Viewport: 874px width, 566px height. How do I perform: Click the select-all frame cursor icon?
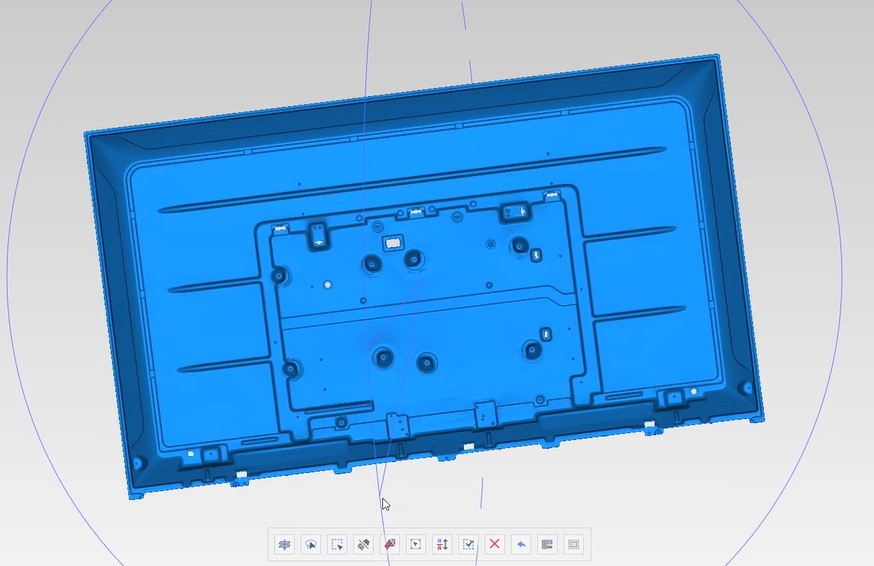tap(416, 544)
